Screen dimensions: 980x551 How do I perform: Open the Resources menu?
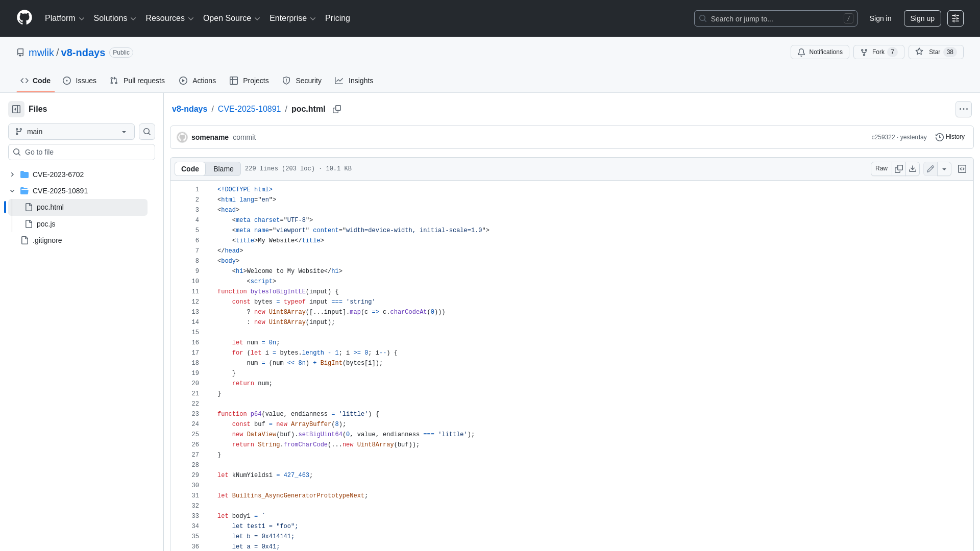pos(169,18)
